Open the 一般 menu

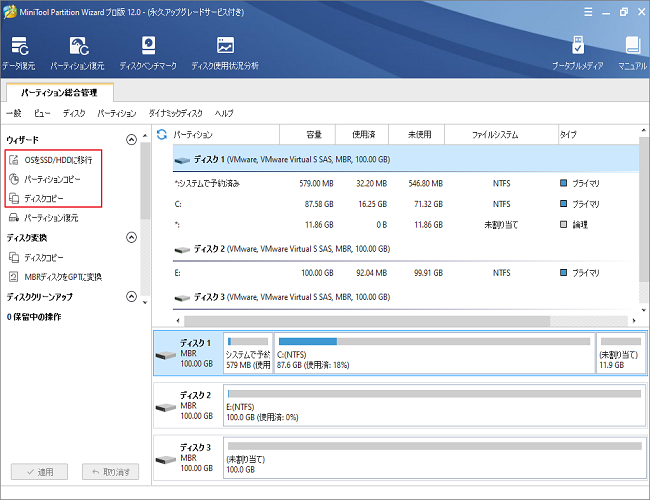(14, 113)
